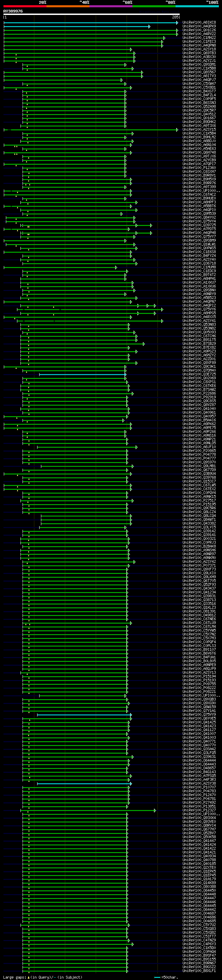
Task: Click the cyan alignment bar for UniRef100_A2SY38
Action: 84,784
